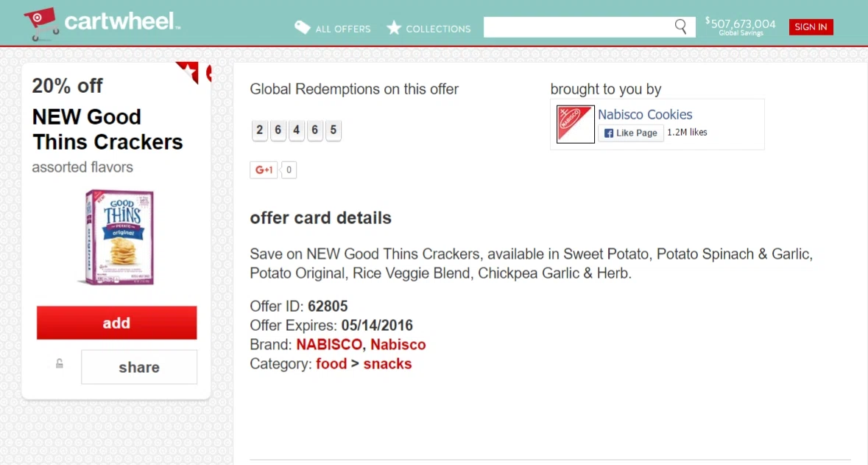The image size is (868, 465).
Task: Click the Collections star icon
Action: point(395,28)
